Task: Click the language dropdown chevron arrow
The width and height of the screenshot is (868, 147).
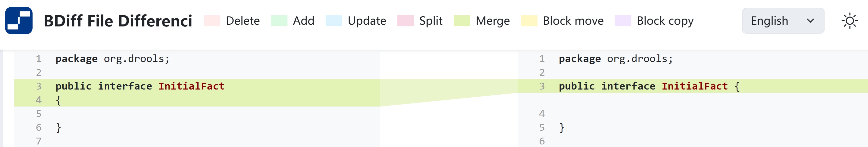Action: [810, 21]
